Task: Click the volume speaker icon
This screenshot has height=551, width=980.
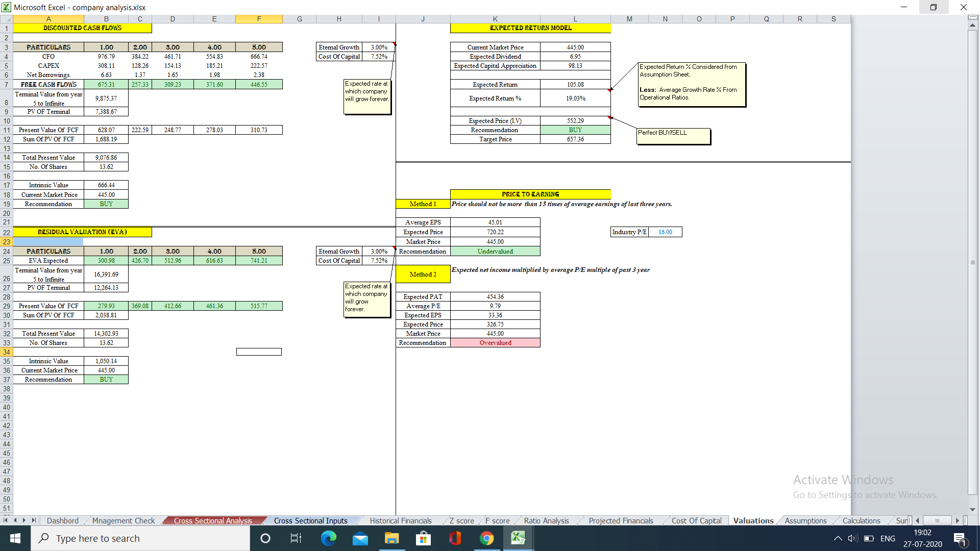Action: 853,538
